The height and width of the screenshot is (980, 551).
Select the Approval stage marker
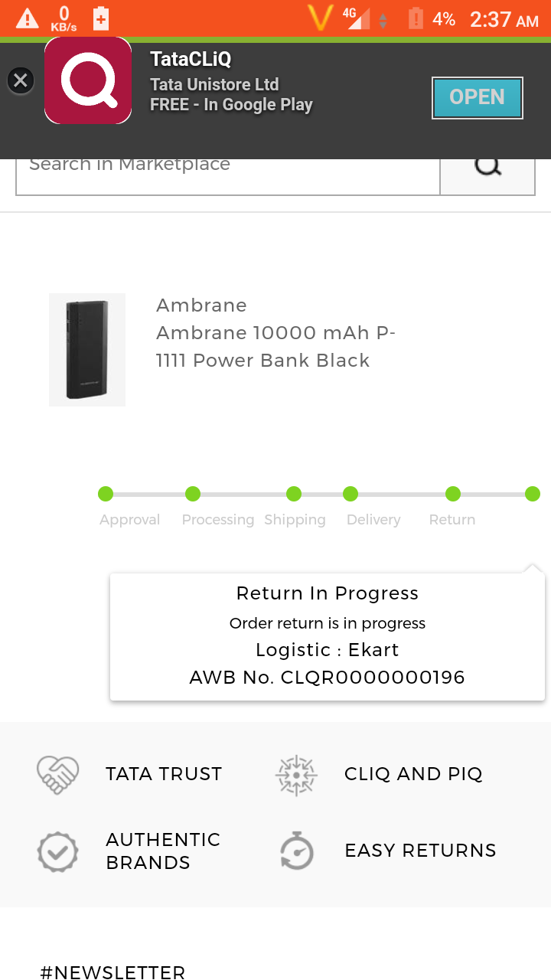[x=106, y=494]
